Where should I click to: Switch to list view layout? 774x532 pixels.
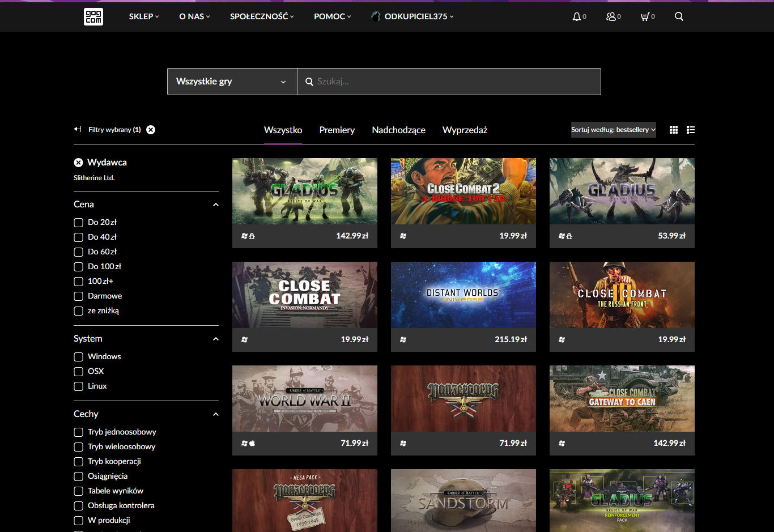691,130
